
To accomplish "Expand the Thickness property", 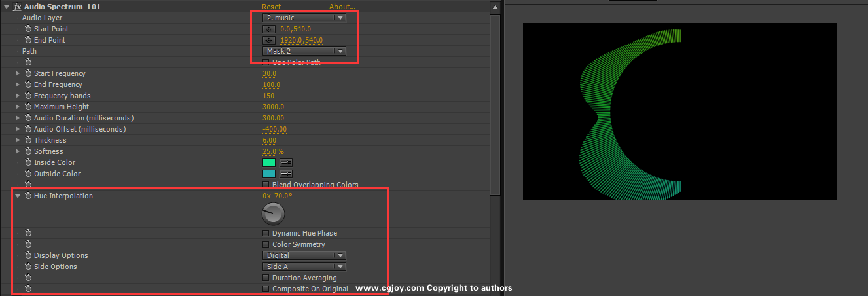I will tap(18, 140).
